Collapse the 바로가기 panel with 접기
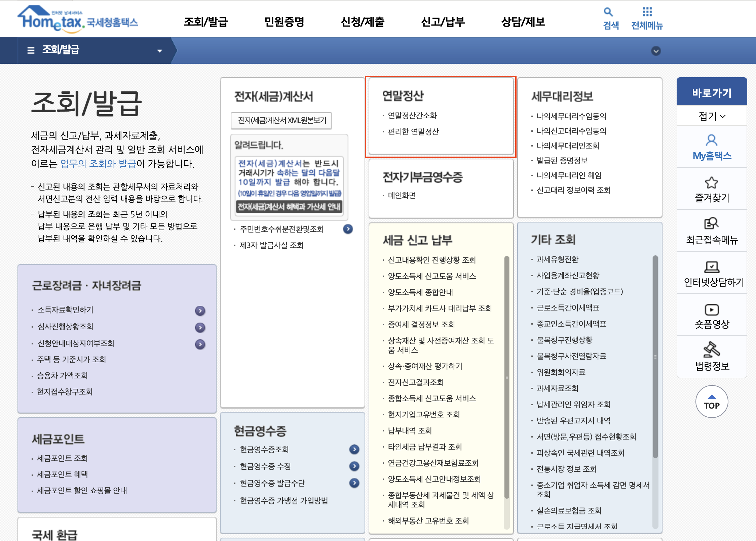756x541 pixels. [x=712, y=116]
